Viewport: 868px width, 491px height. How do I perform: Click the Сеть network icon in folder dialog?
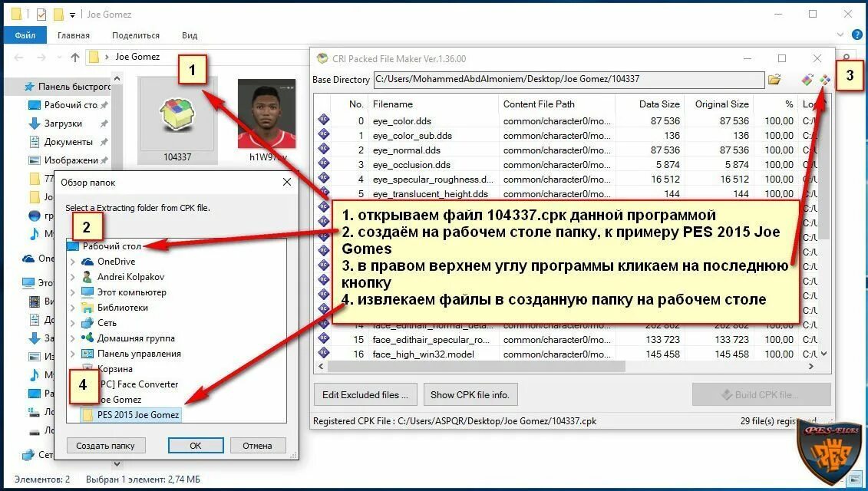(x=87, y=323)
